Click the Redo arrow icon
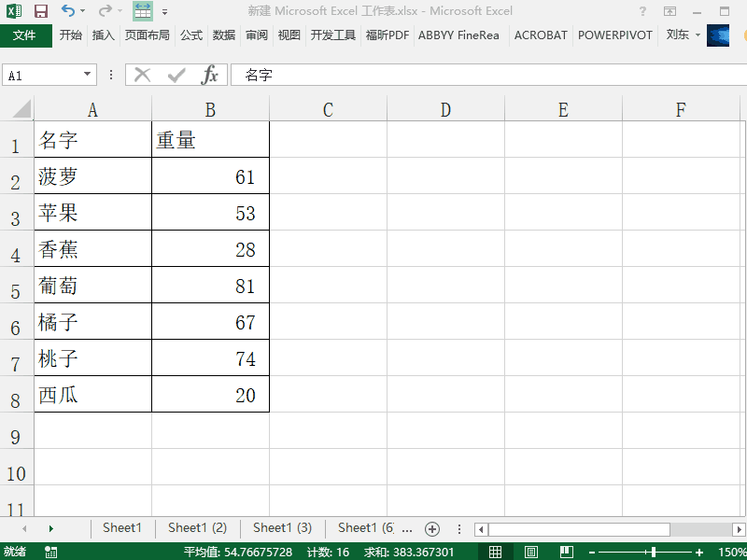747x560 pixels. tap(105, 11)
